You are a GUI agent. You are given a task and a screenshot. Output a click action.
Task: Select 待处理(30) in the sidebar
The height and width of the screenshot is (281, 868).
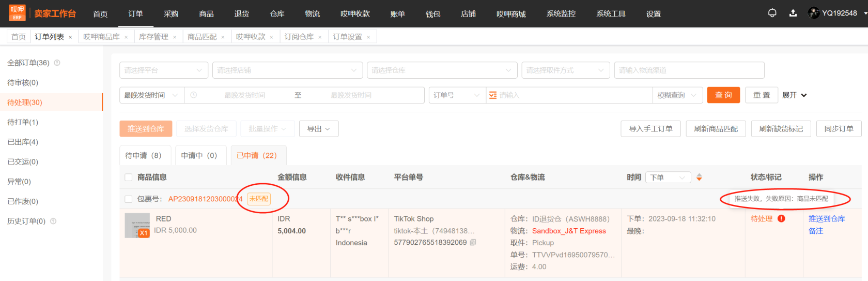pyautogui.click(x=51, y=102)
